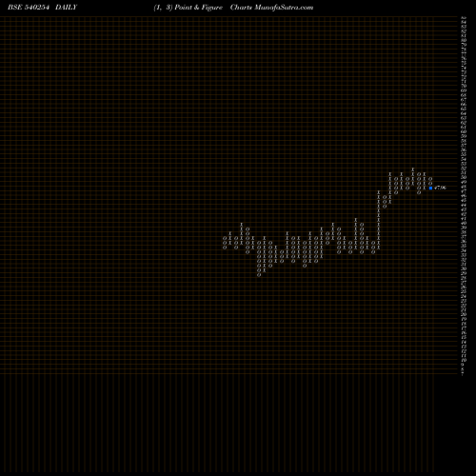The height and width of the screenshot is (476, 476).
Task: Select the 47.96 current price label
Action: point(440,188)
